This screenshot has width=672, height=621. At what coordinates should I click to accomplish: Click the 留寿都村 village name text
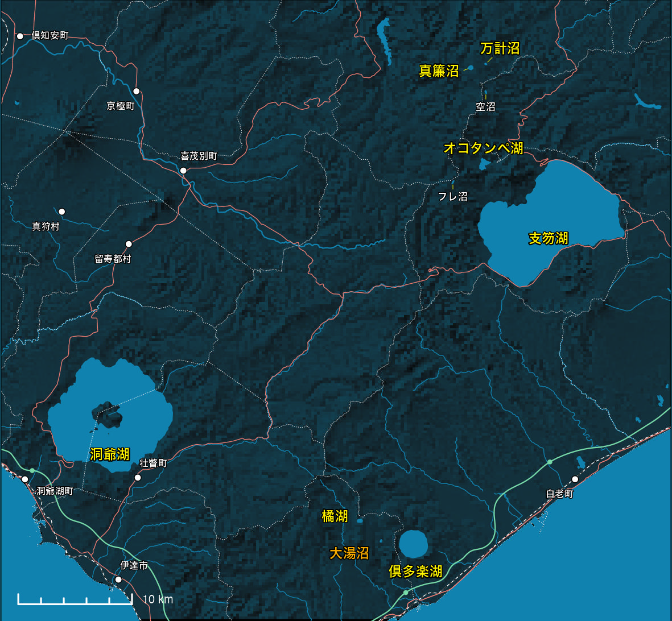(113, 259)
